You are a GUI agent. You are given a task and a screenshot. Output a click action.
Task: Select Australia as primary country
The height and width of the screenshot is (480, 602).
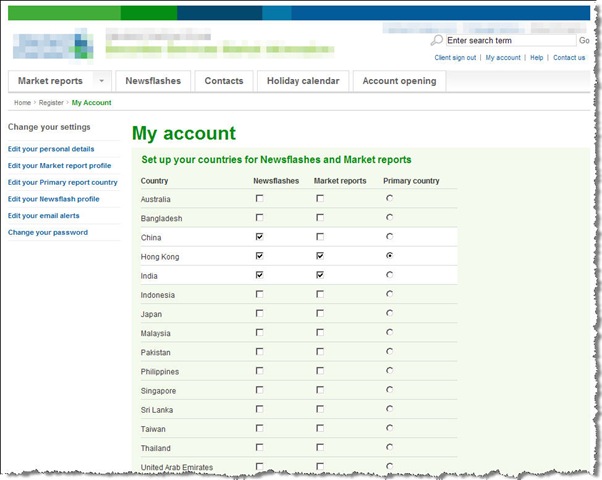tap(390, 198)
